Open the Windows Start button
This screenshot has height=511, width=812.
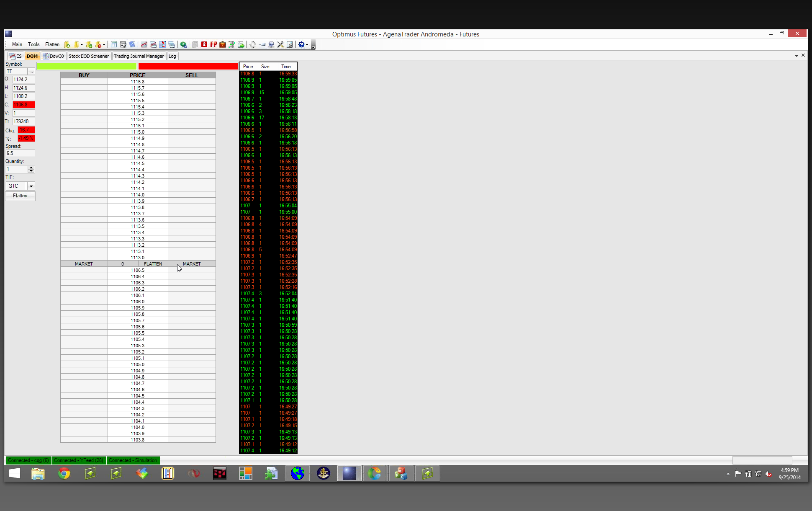click(15, 473)
